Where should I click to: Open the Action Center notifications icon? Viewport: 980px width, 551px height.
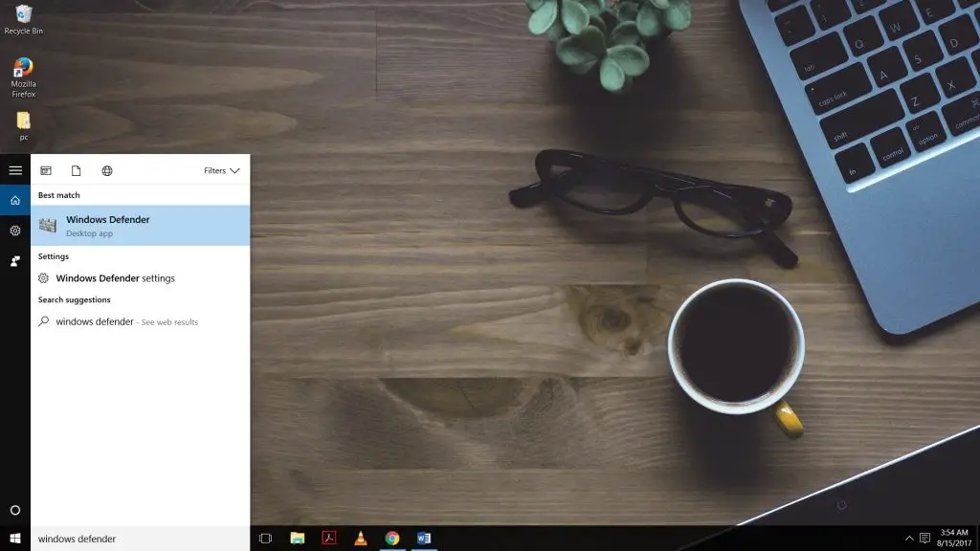pos(925,539)
